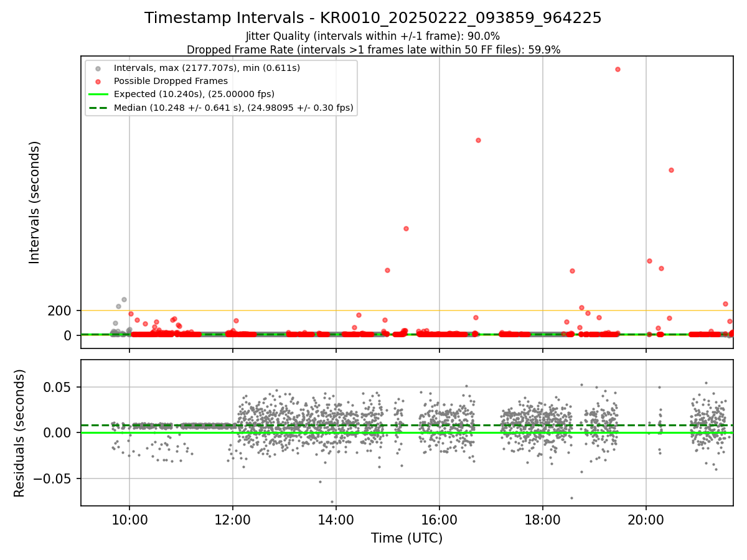Click the solid green Expected legend line
The image size is (747, 560).
98,95
